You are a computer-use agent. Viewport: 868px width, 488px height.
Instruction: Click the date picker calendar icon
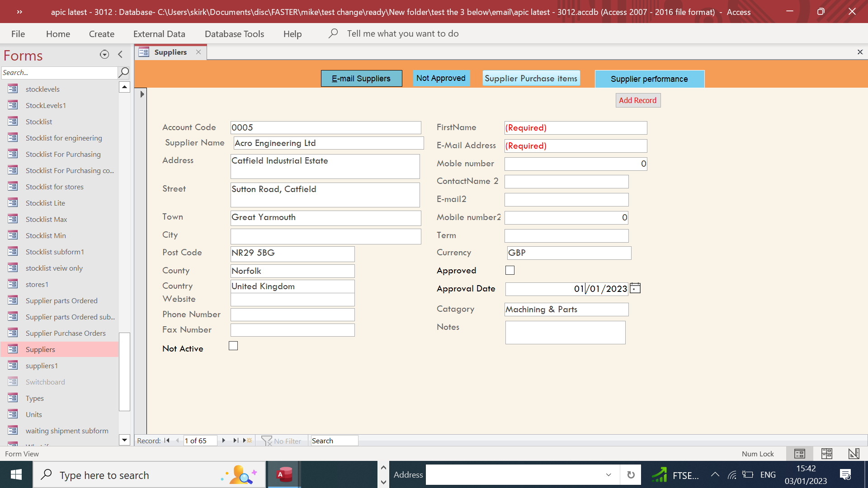[x=635, y=288]
